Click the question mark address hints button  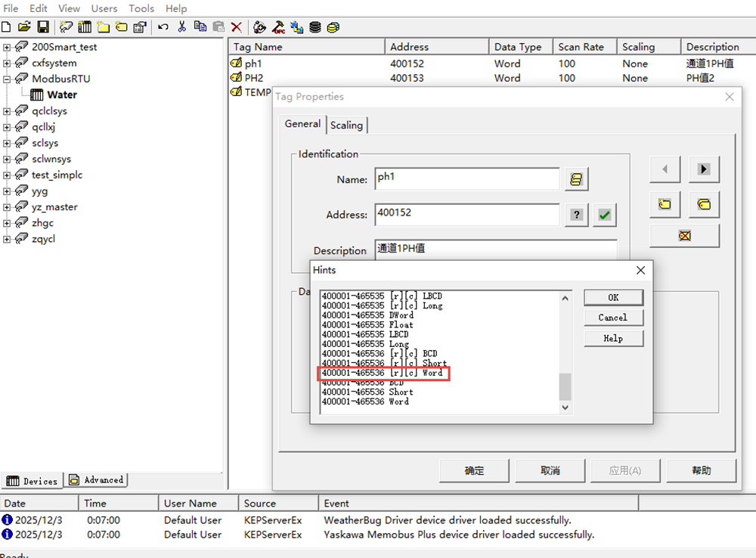click(576, 215)
